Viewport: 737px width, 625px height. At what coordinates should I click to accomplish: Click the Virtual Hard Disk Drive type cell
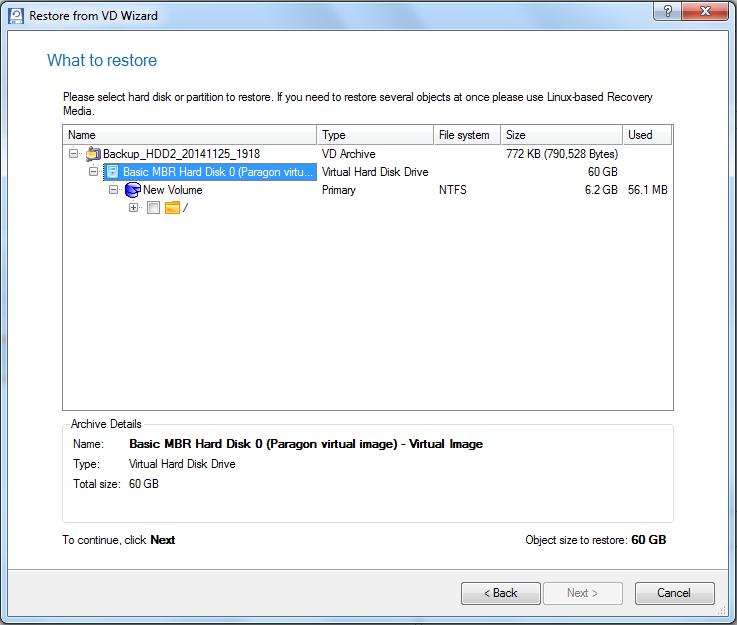point(375,172)
